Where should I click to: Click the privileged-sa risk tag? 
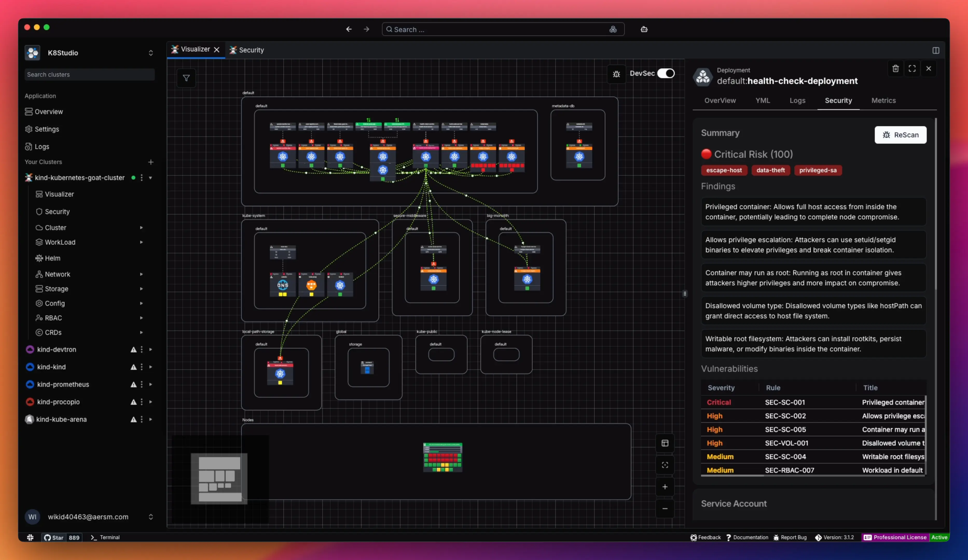(x=818, y=170)
